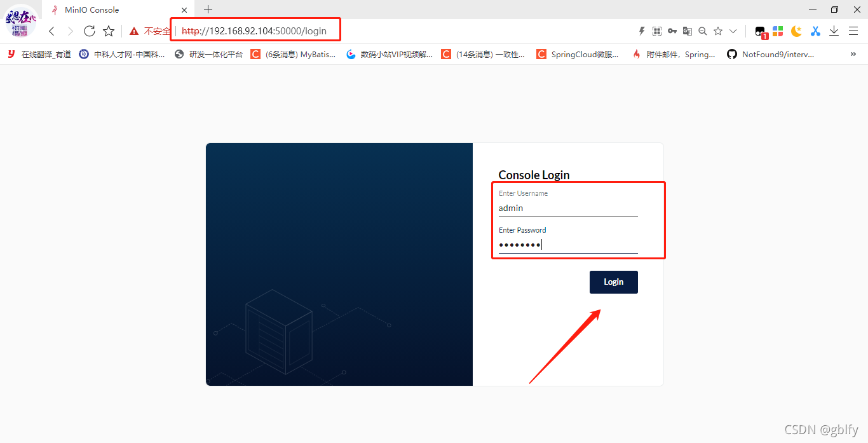The image size is (868, 443).
Task: Bookmark page with address-bar star
Action: [718, 31]
